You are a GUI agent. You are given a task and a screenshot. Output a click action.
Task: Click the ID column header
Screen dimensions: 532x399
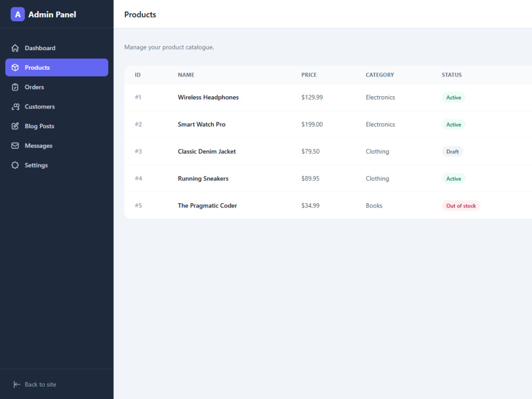(x=138, y=75)
